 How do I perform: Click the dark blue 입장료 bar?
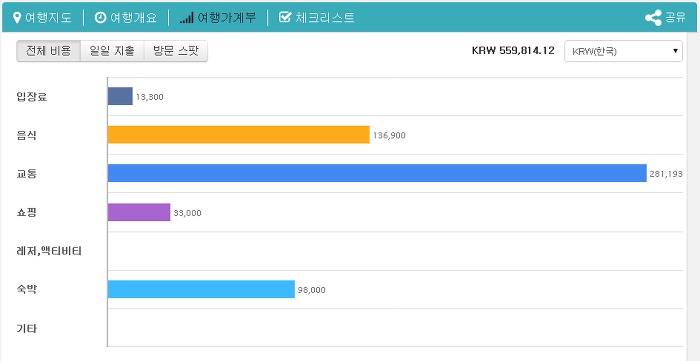[x=120, y=96]
